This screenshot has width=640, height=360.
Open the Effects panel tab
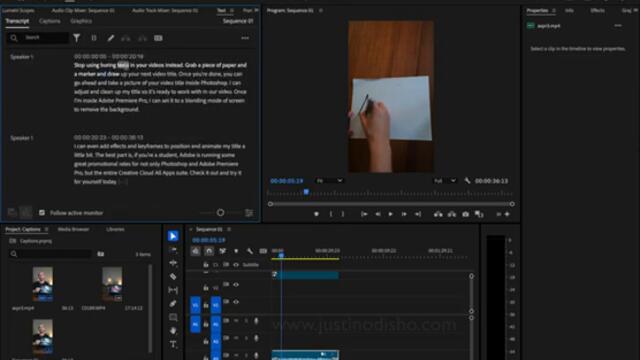pyautogui.click(x=598, y=10)
